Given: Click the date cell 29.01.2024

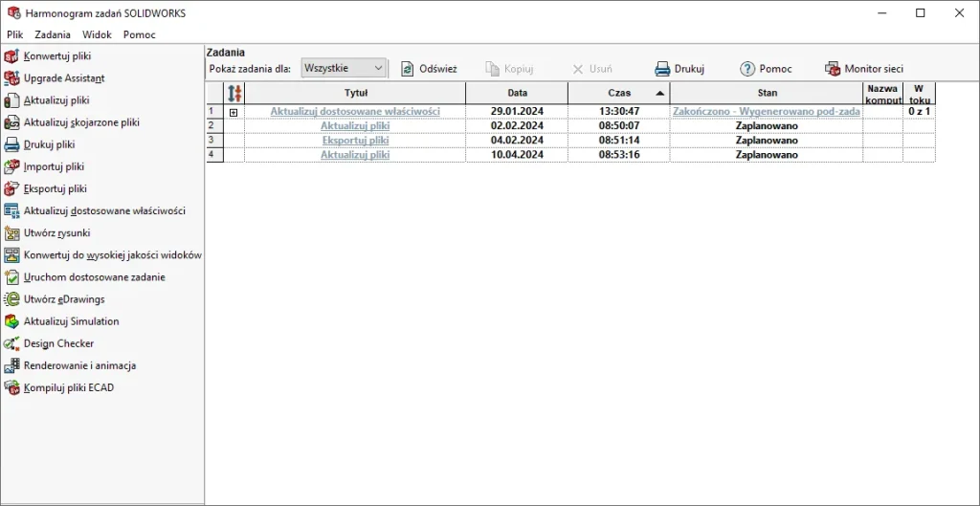Looking at the screenshot, I should (517, 111).
